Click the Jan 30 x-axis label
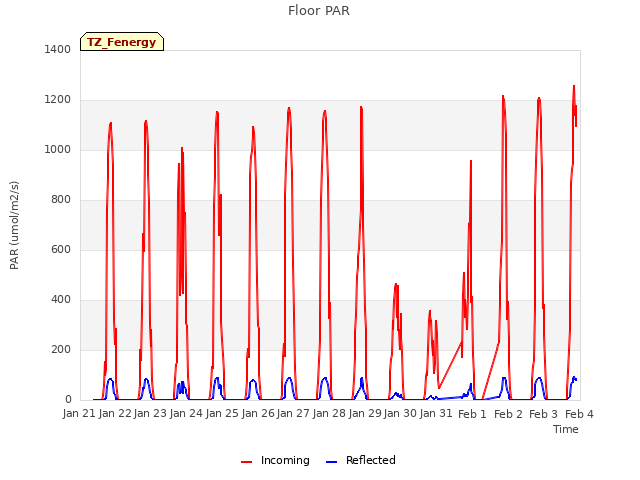Image resolution: width=640 pixels, height=480 pixels. [x=400, y=414]
